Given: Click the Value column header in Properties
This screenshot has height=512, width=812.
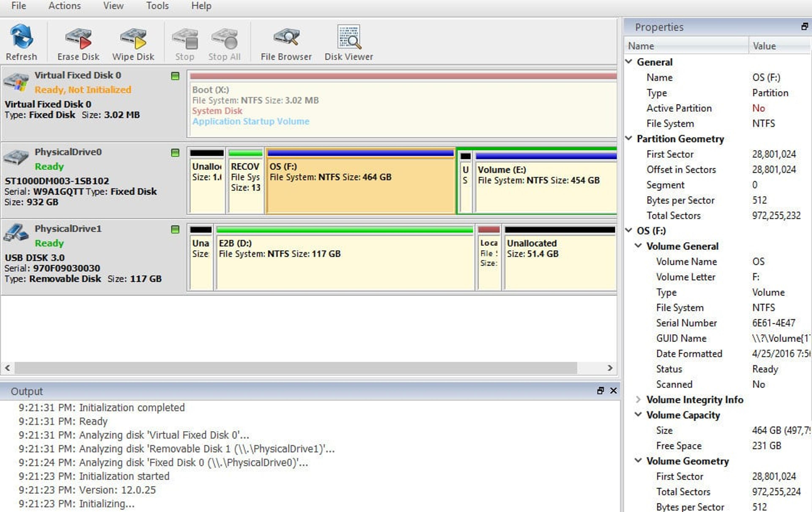Looking at the screenshot, I should click(780, 46).
